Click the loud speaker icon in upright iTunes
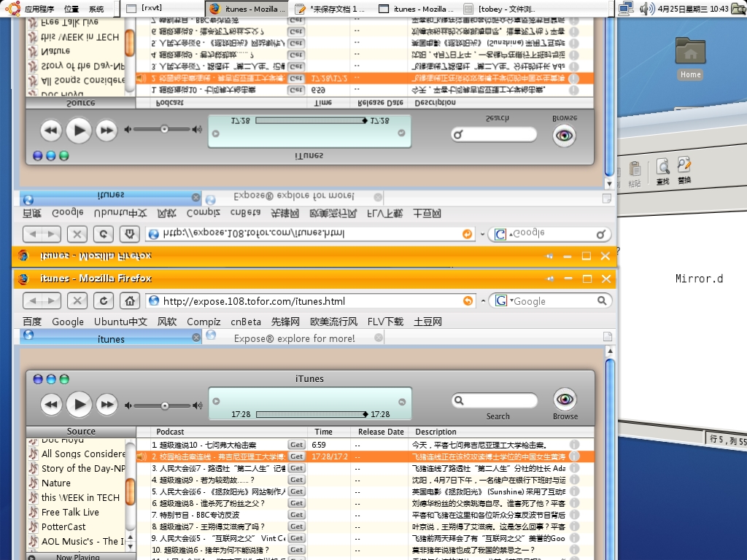Viewport: 747px width, 560px height. pyautogui.click(x=197, y=405)
